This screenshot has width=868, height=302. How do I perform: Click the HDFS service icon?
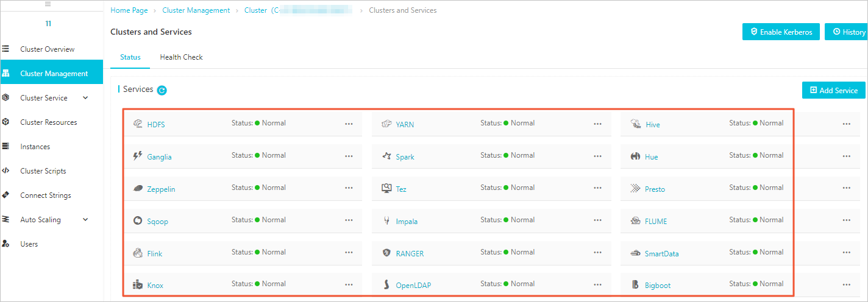click(x=138, y=124)
